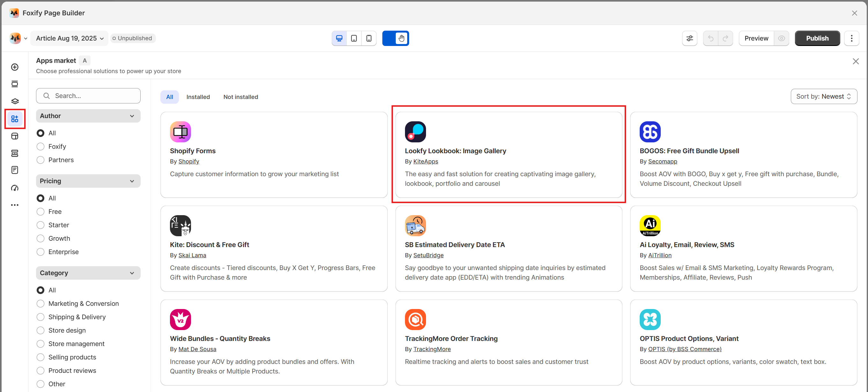This screenshot has height=392, width=868.
Task: Open the Article Aug 19, 2025 page dropdown
Action: (70, 38)
